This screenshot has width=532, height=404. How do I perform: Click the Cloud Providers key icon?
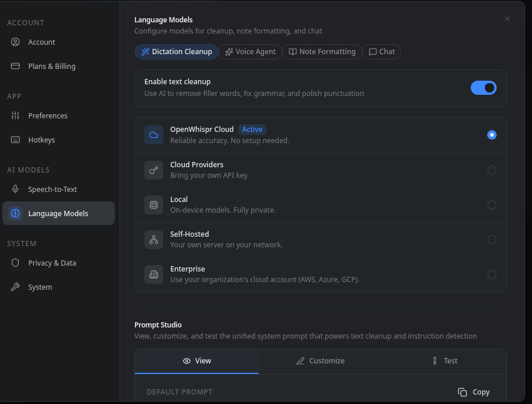click(154, 170)
